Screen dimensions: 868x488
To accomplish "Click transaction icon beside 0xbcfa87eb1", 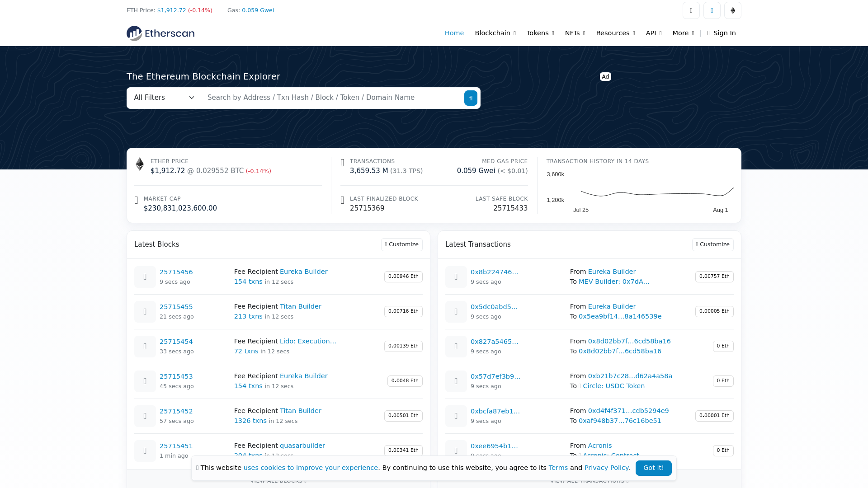I will (456, 416).
